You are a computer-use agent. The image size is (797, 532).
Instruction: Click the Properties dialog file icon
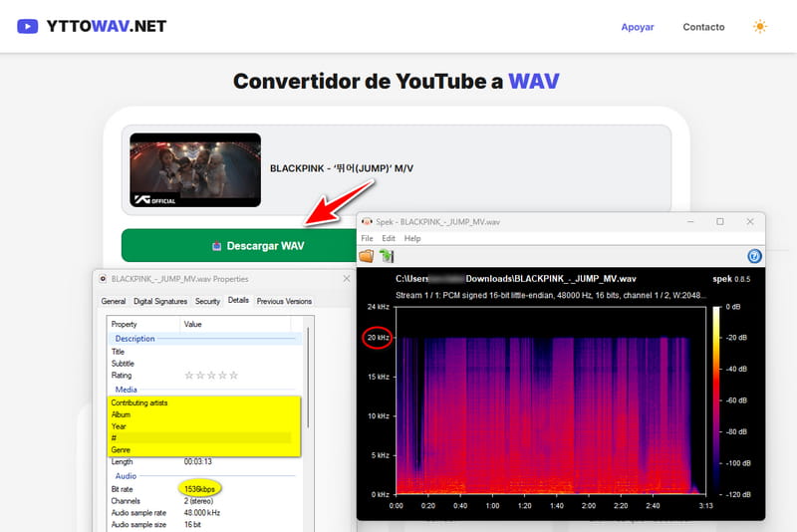(103, 278)
